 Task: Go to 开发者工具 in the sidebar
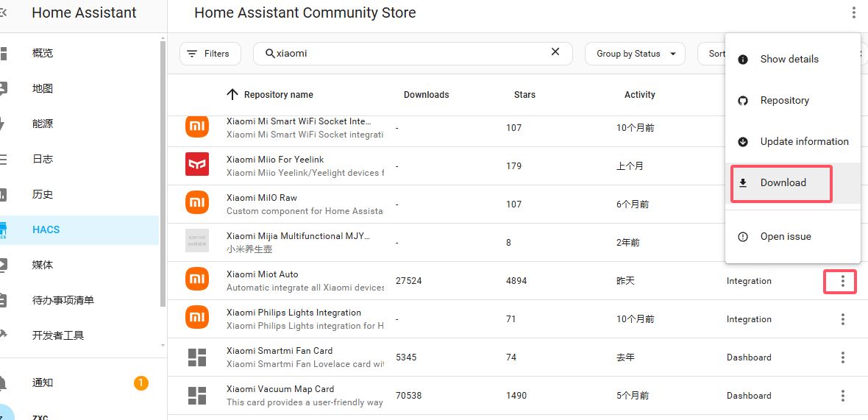58,335
